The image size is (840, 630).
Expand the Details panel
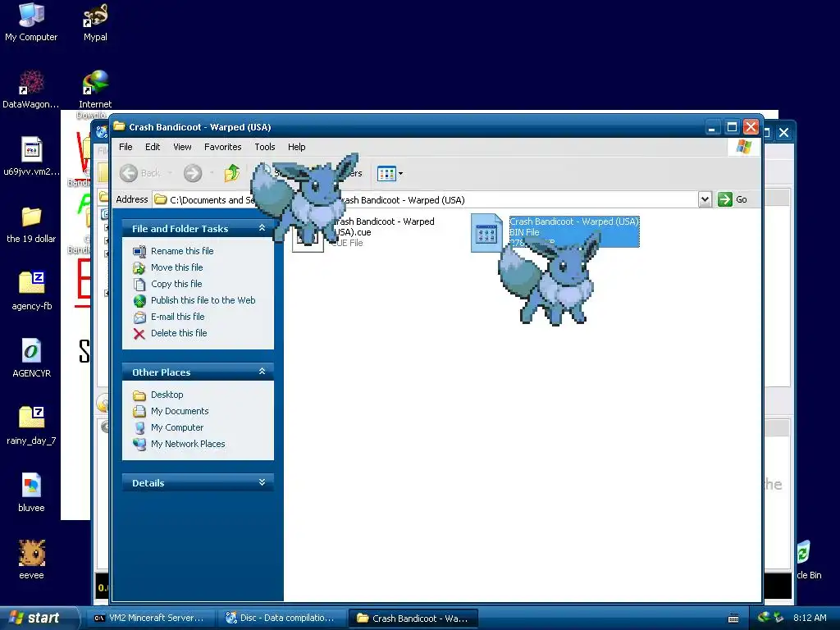point(262,482)
